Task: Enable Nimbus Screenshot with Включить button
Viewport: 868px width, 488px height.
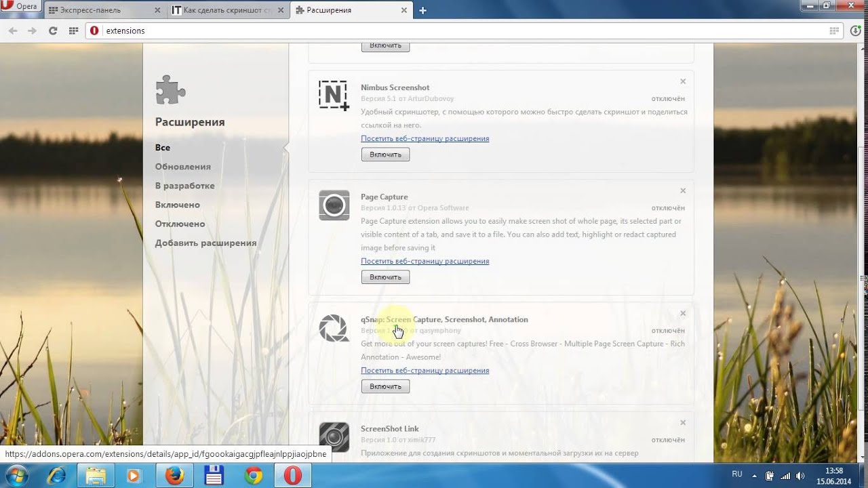Action: point(385,155)
